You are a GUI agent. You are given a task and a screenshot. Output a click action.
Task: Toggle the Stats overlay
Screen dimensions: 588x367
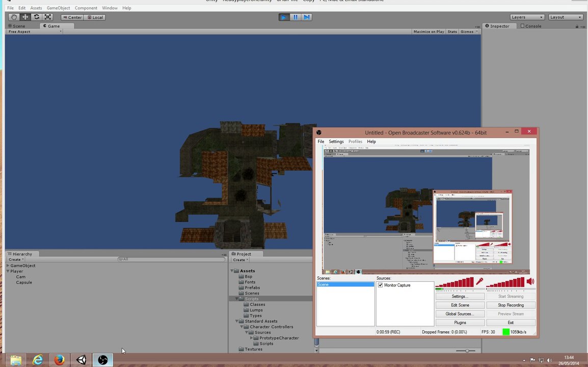(x=452, y=32)
